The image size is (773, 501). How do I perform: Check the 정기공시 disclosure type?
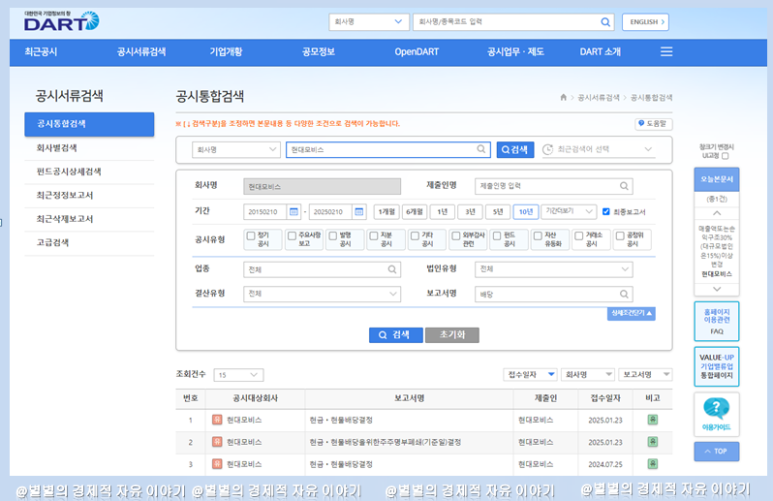click(x=251, y=236)
